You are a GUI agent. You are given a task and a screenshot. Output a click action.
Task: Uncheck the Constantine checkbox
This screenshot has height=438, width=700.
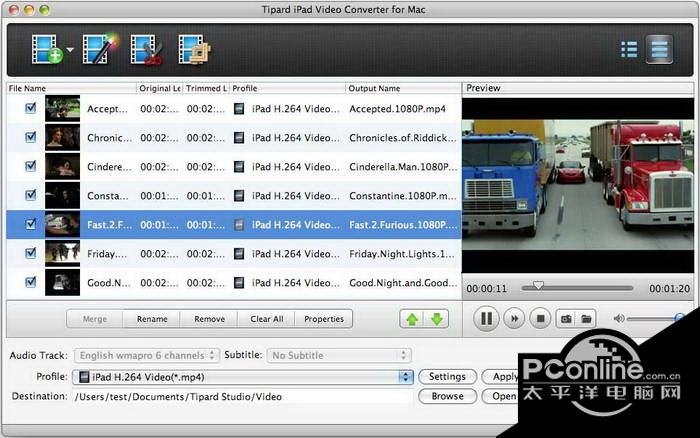pos(30,195)
